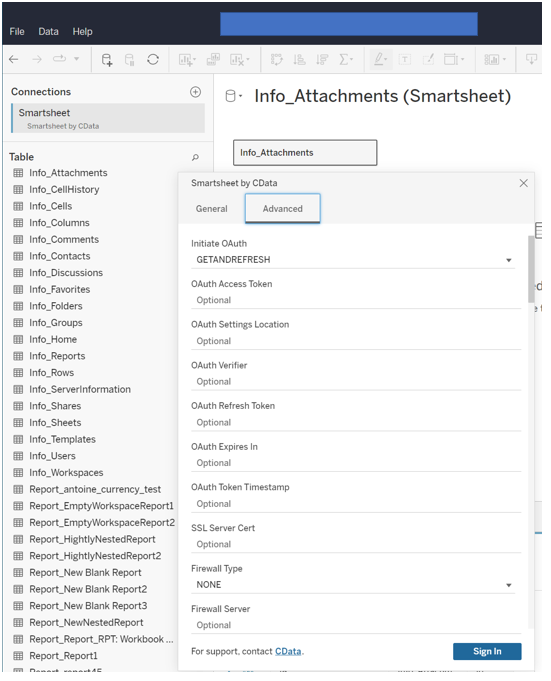Select the Info_CellHistory table
This screenshot has width=551, height=681.
[64, 190]
